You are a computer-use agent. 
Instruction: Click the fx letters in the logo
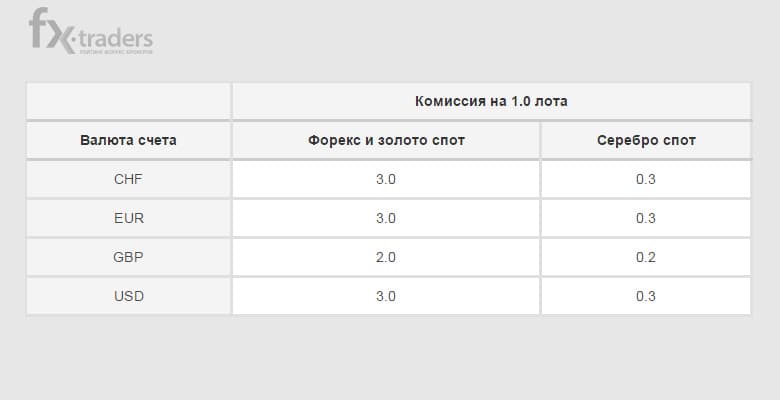coord(52,30)
